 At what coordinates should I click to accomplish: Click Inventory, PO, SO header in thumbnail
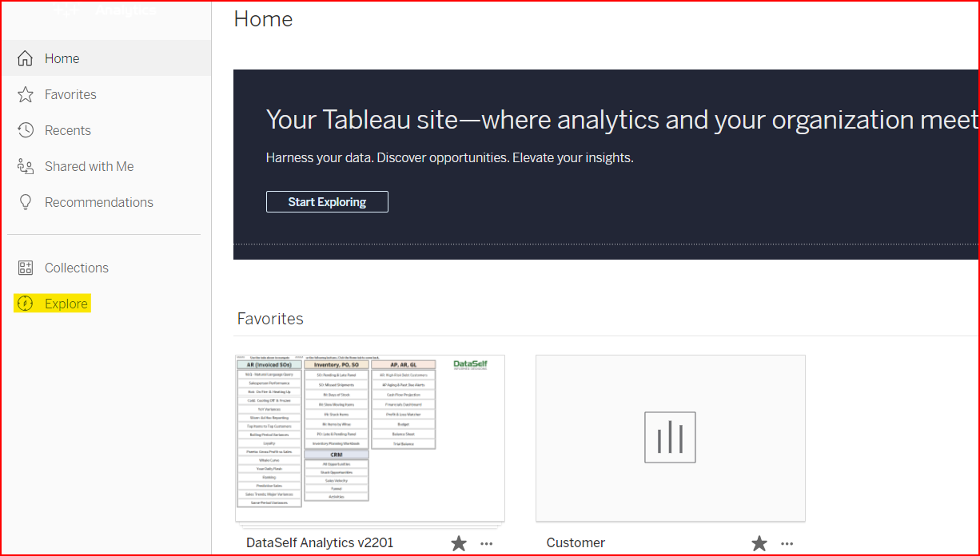[336, 364]
